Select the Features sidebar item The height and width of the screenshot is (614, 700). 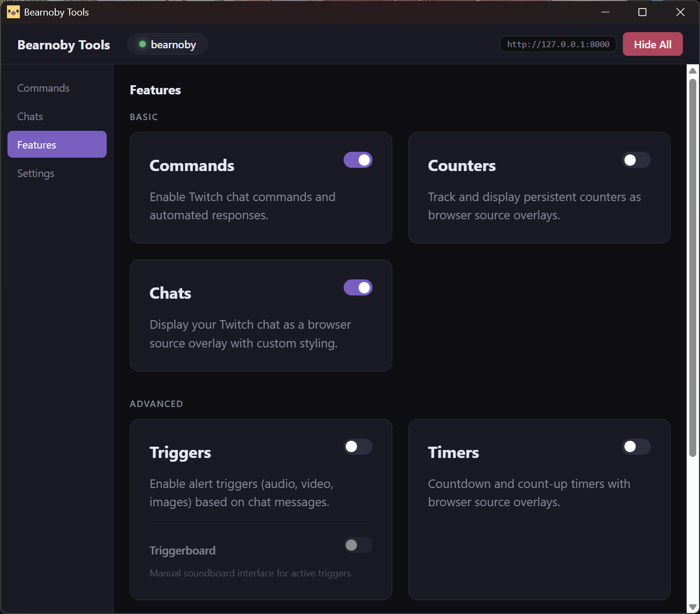57,144
